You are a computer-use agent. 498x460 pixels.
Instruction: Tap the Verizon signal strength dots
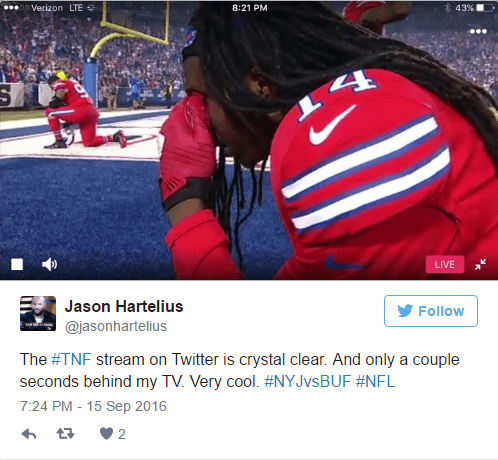pyautogui.click(x=16, y=8)
